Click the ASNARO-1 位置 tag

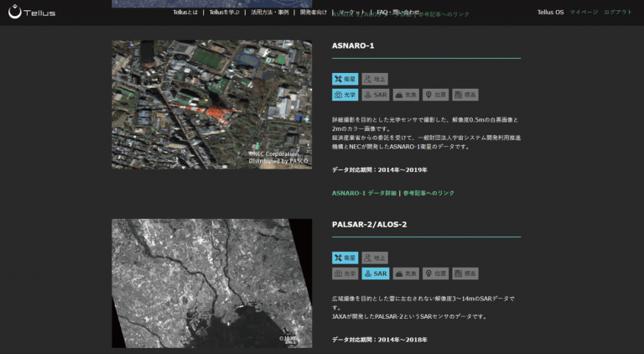(435, 95)
